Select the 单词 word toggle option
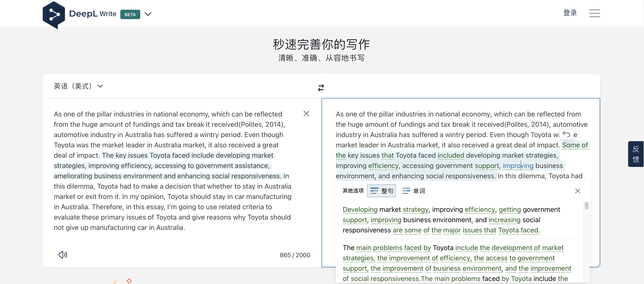 413,191
